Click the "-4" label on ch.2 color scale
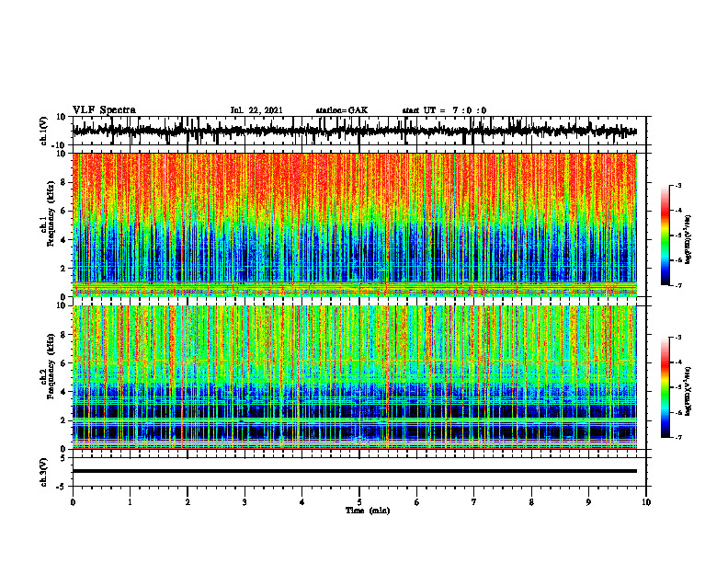The width and height of the screenshot is (728, 563). coord(678,362)
